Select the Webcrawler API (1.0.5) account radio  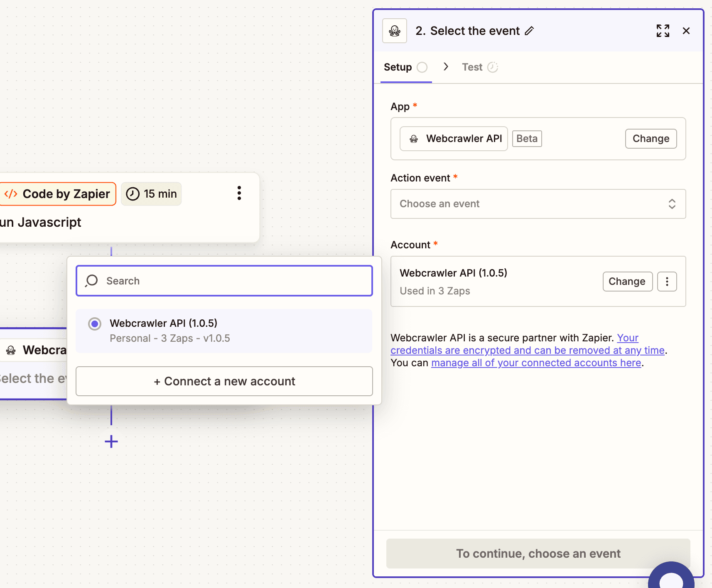pos(95,323)
